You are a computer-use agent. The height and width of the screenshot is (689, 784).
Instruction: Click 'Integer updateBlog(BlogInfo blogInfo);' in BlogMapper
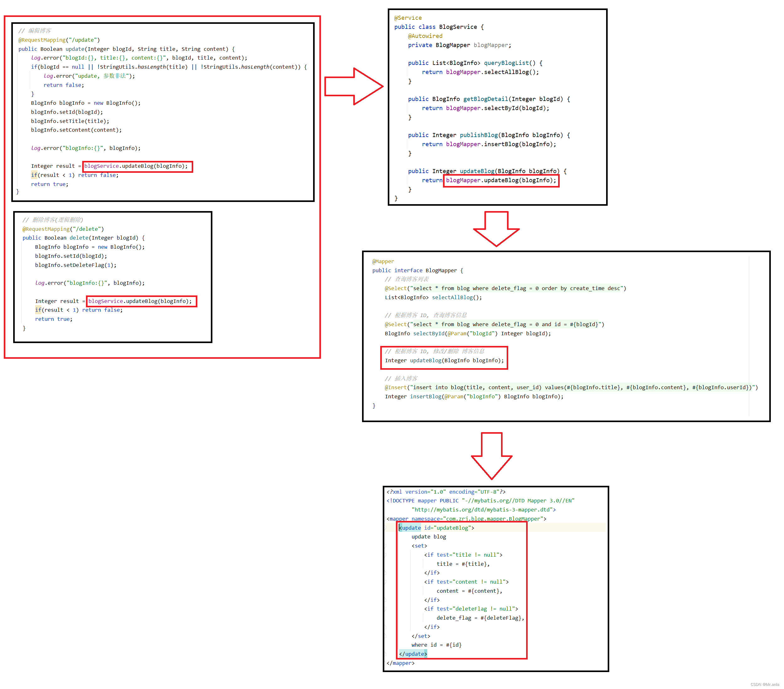[x=445, y=360]
